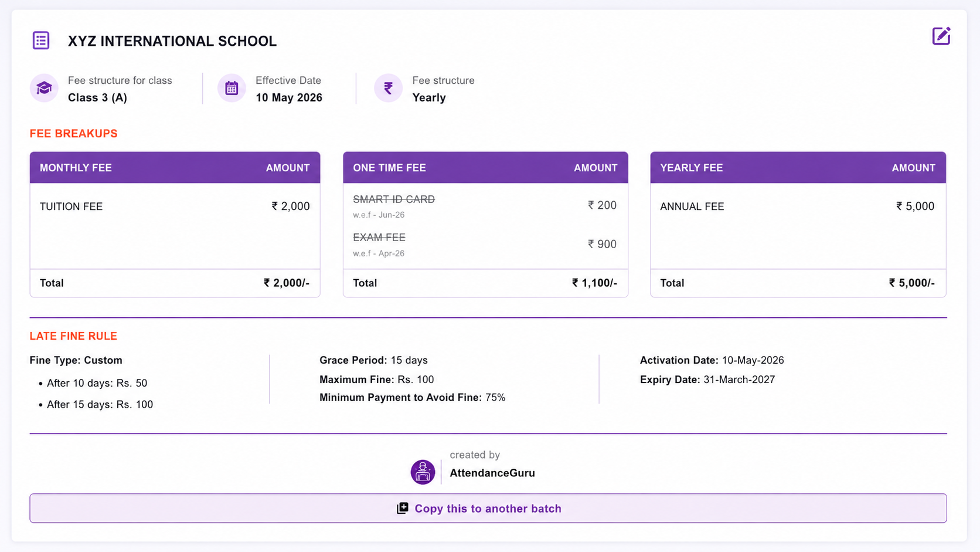
Task: Copy this to another batch
Action: (x=488, y=508)
